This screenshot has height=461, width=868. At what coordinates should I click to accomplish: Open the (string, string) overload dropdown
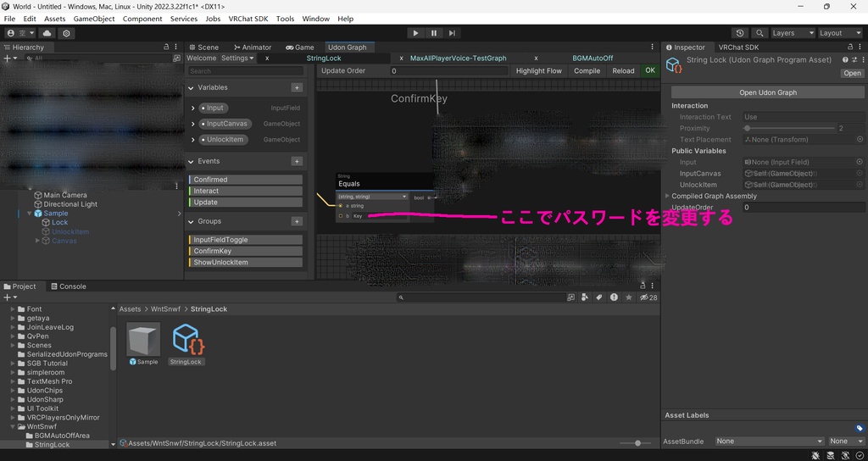coord(373,197)
